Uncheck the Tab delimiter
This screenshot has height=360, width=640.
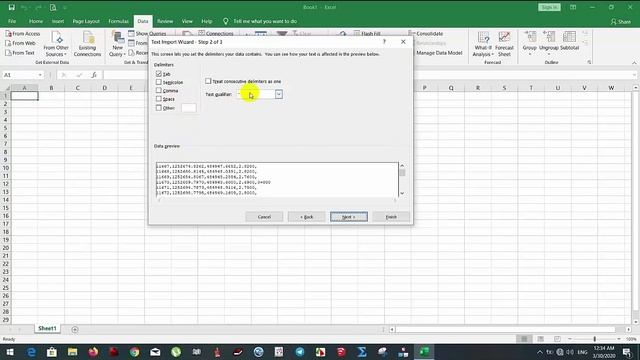159,74
